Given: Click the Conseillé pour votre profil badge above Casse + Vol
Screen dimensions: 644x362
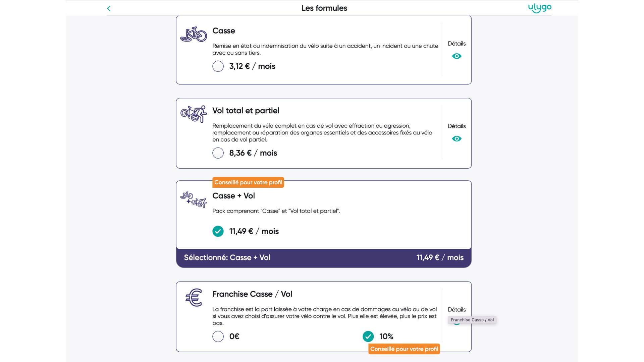Looking at the screenshot, I should click(x=248, y=182).
